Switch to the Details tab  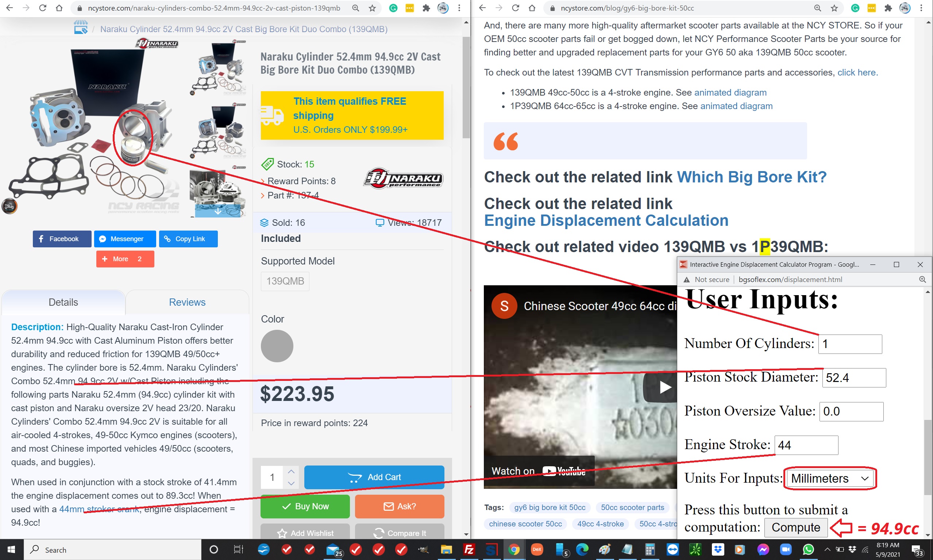point(63,302)
